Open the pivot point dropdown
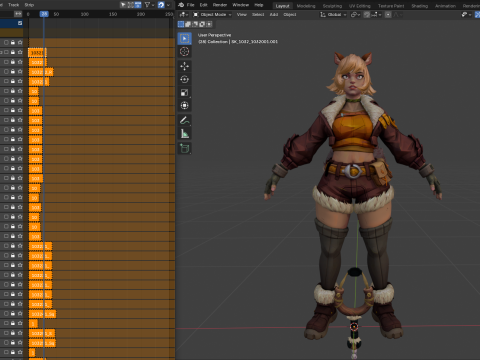Image resolution: width=480 pixels, height=360 pixels. point(355,15)
